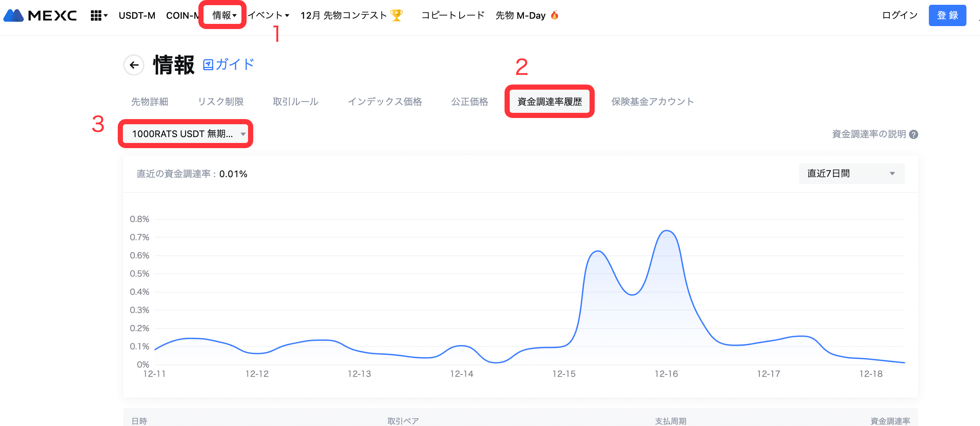Click the ログイン login link

point(900,15)
